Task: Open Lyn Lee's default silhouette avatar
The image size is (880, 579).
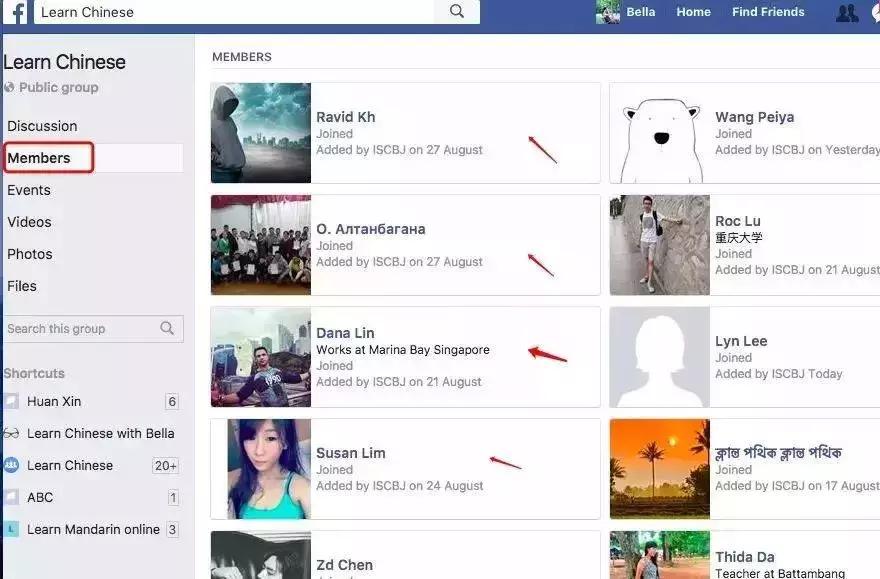Action: [x=659, y=357]
